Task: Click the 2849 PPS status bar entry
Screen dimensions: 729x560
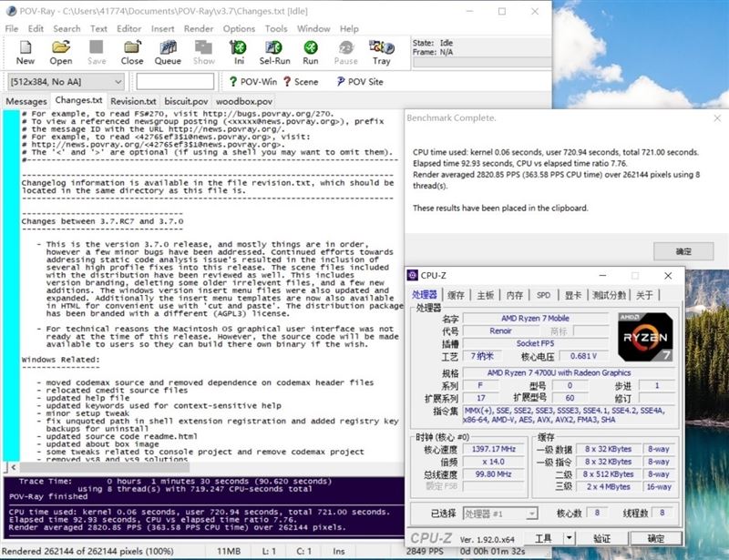Action: (425, 551)
